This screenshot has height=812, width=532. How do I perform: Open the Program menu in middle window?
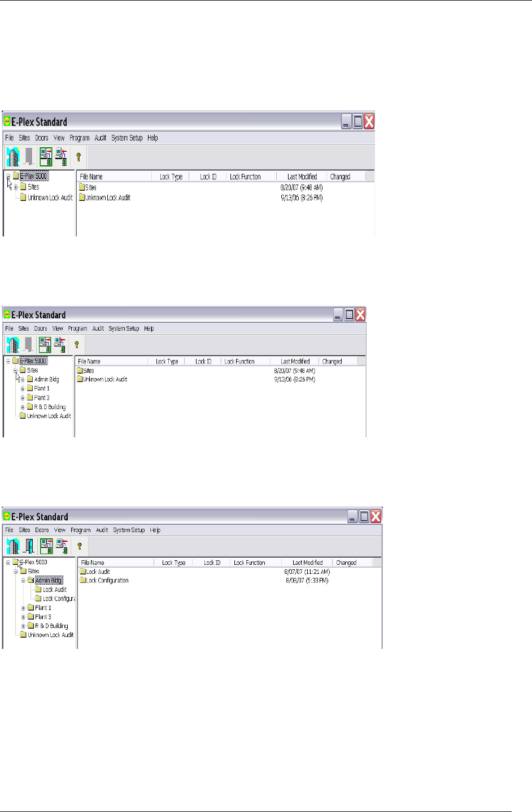(78, 328)
